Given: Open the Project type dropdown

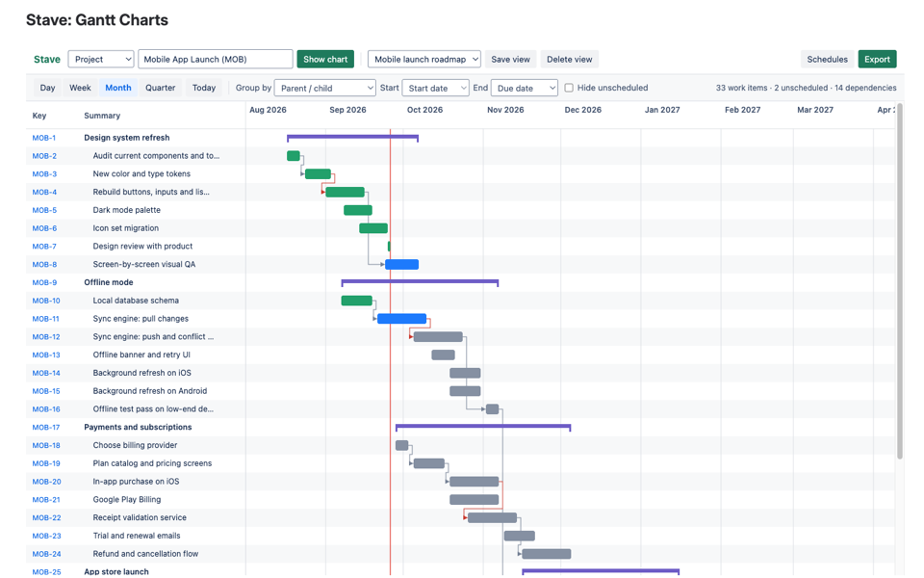Looking at the screenshot, I should pos(101,59).
